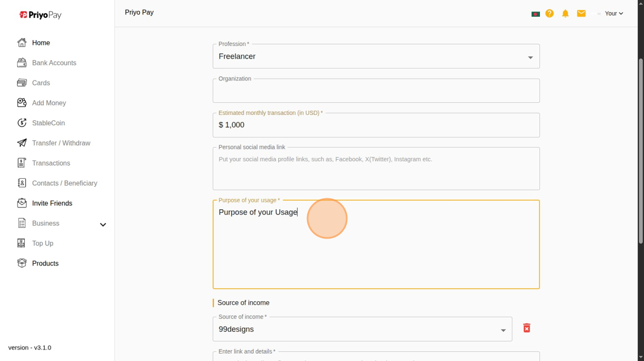Click the Personal social media link textbox
Viewport: 644px width, 361px height.
pyautogui.click(x=376, y=170)
